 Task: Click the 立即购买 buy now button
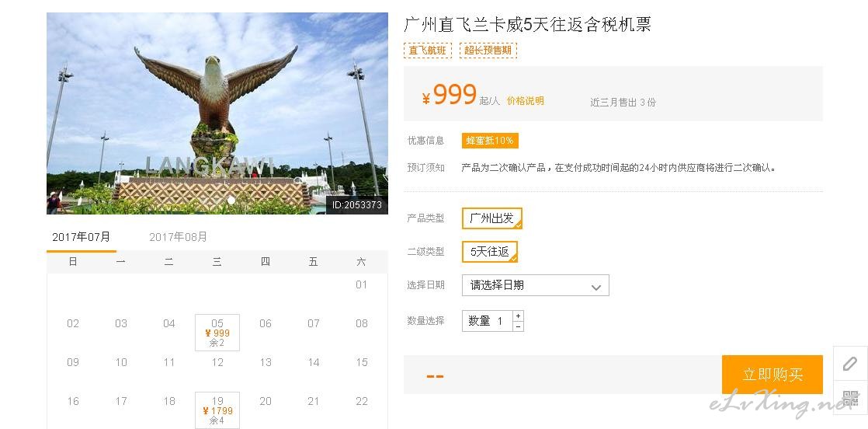pos(773,375)
